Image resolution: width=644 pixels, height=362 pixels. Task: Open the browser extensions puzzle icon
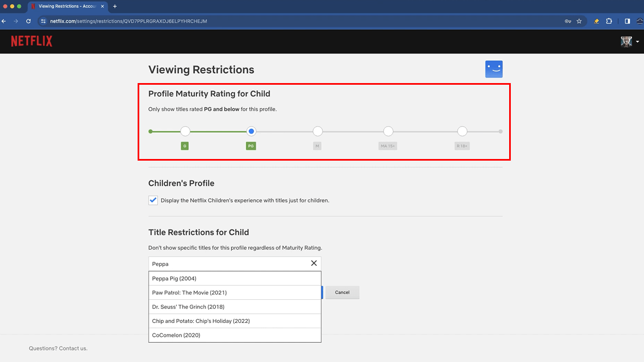point(608,21)
